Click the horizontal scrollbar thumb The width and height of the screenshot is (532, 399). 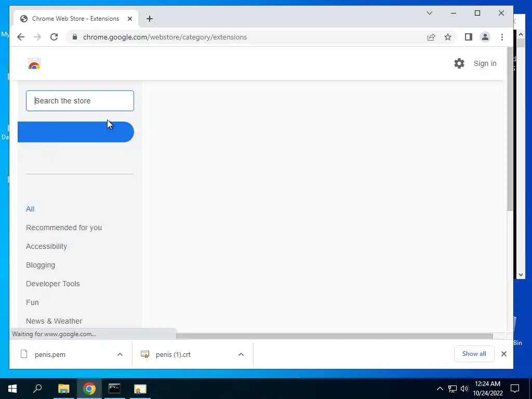(335, 336)
